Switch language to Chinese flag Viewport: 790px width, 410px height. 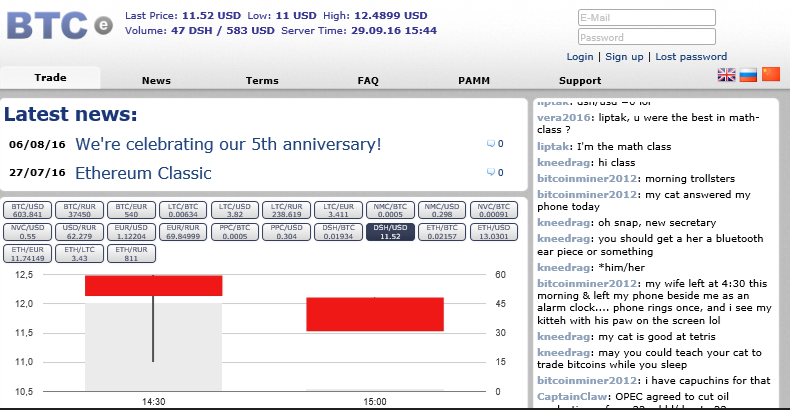771,75
